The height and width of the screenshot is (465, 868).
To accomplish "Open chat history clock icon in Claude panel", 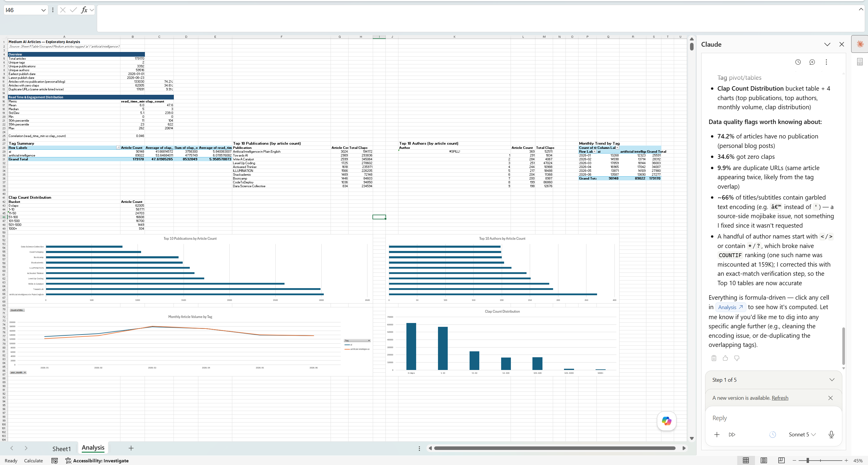I will pyautogui.click(x=798, y=62).
